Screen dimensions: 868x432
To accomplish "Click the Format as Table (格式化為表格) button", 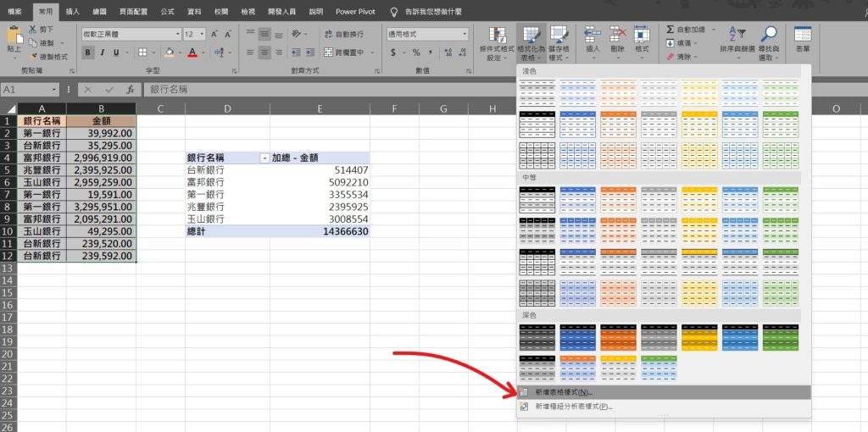I will coord(531,44).
